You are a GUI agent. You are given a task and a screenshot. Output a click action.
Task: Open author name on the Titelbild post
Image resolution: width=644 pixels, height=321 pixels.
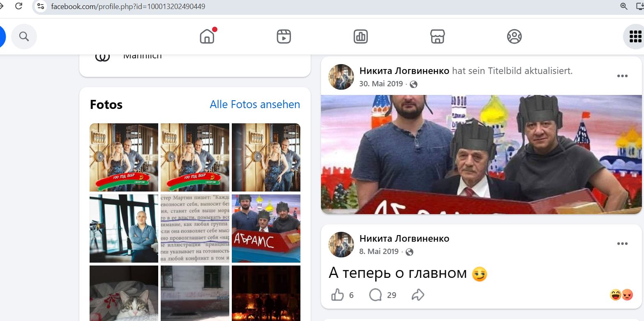pos(404,71)
